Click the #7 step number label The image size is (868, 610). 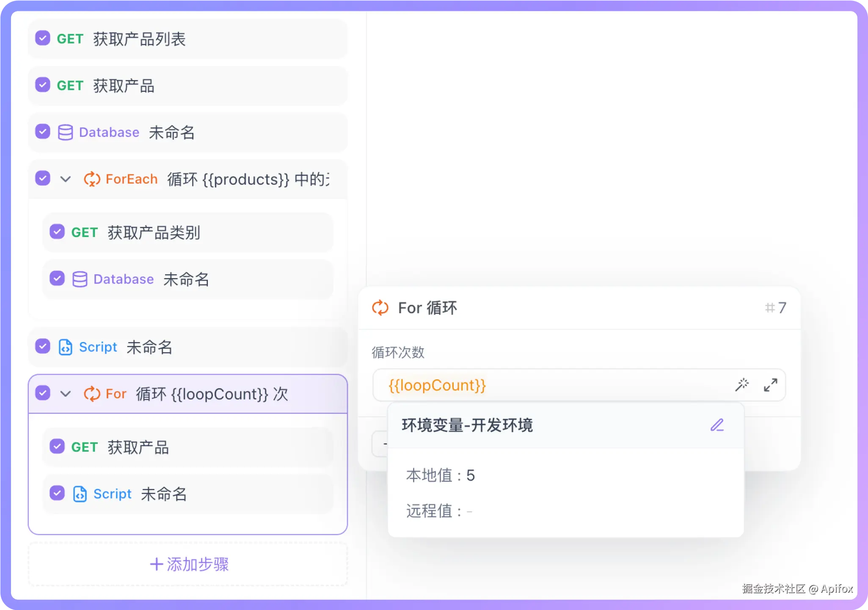[x=775, y=308]
